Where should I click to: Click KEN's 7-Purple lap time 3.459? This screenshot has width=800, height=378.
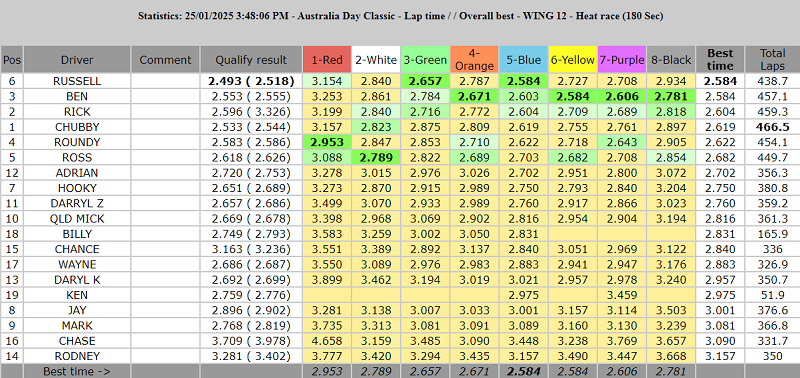pos(621,295)
